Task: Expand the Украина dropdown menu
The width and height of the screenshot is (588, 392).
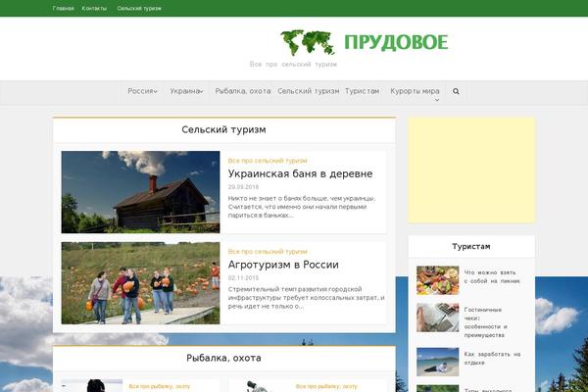Action: 186,91
